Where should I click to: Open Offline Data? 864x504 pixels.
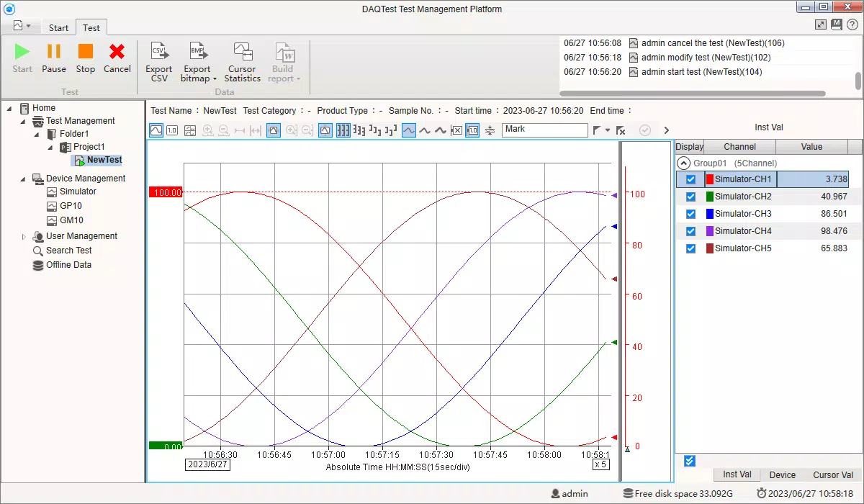pos(68,265)
